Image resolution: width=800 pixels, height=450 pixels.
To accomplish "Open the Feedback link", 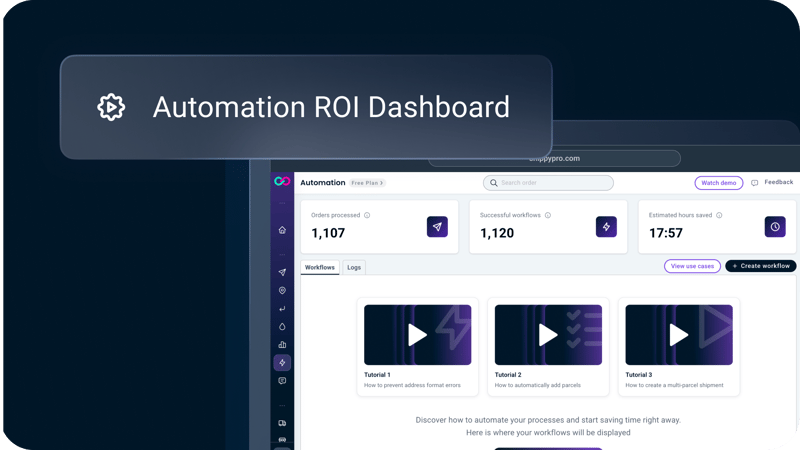I will [x=779, y=182].
